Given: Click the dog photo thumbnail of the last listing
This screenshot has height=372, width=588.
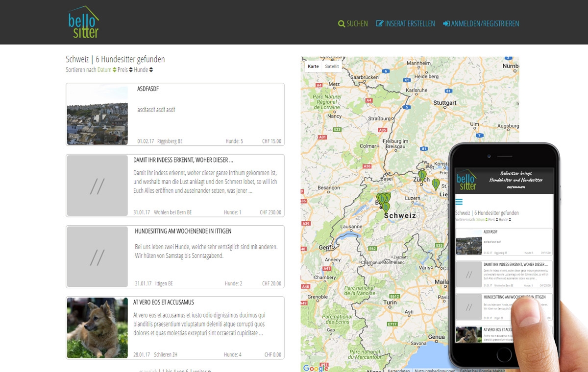Looking at the screenshot, I should [x=97, y=327].
